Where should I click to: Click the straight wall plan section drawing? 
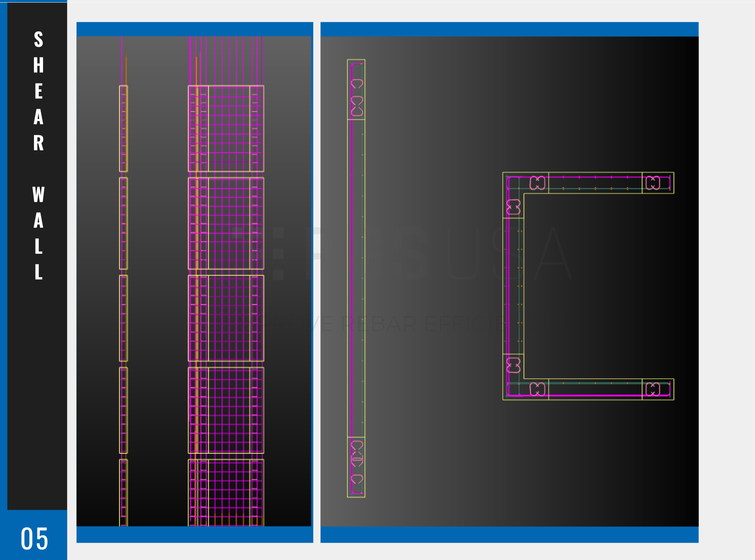(356, 278)
